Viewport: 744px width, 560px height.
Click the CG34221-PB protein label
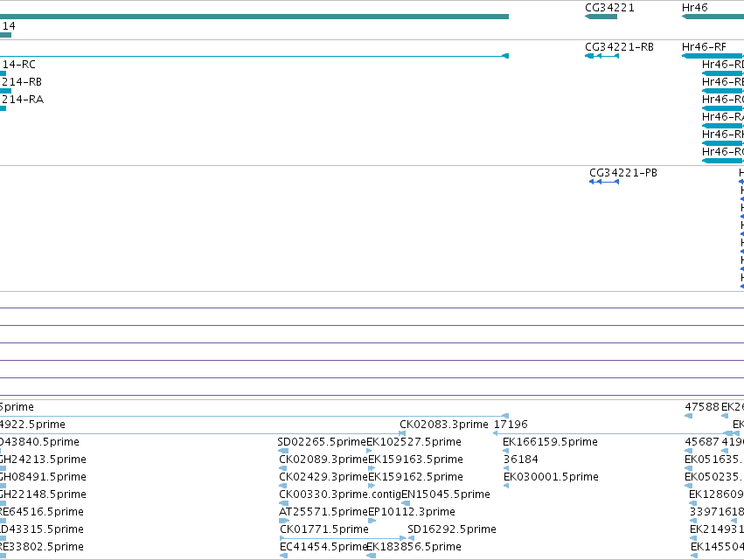point(623,173)
